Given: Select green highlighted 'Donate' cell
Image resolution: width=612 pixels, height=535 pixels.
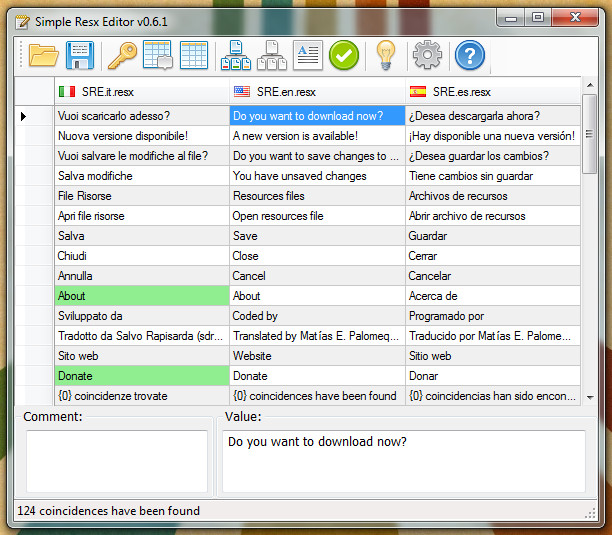Looking at the screenshot, I should 142,376.
